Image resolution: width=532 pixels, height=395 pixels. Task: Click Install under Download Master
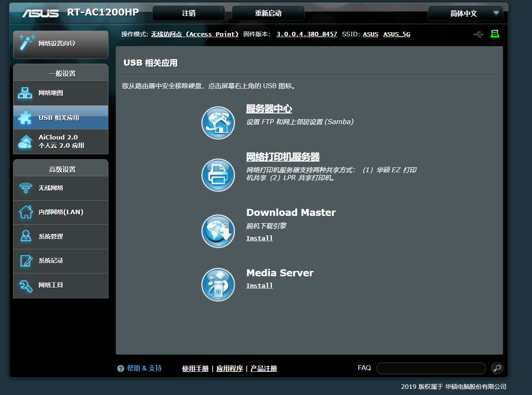click(x=259, y=238)
